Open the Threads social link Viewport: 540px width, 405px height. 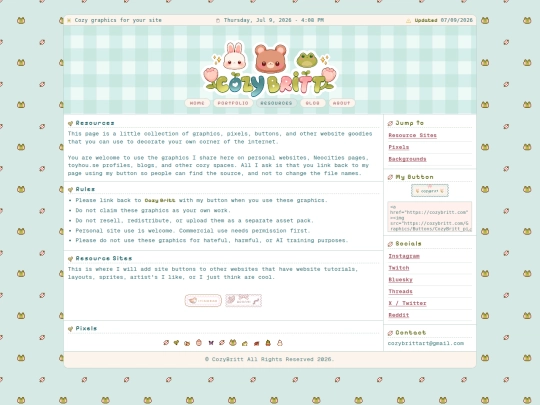tap(400, 291)
